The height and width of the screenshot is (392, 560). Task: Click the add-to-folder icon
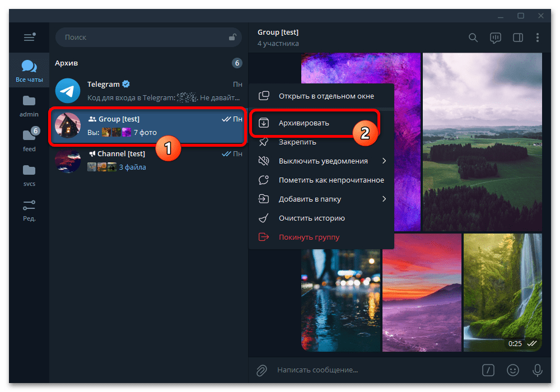pyautogui.click(x=264, y=199)
